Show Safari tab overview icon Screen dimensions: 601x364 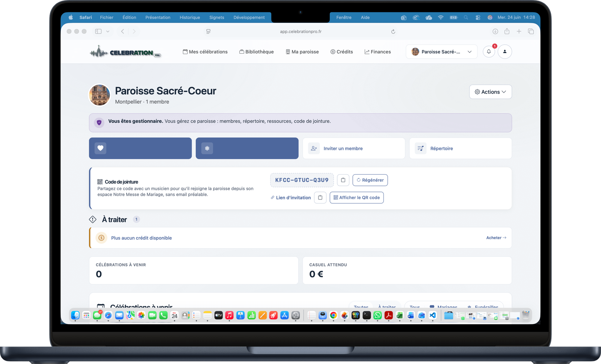click(531, 32)
